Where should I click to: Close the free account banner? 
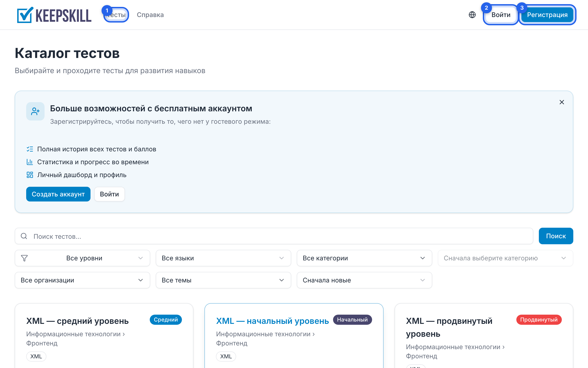click(x=562, y=102)
